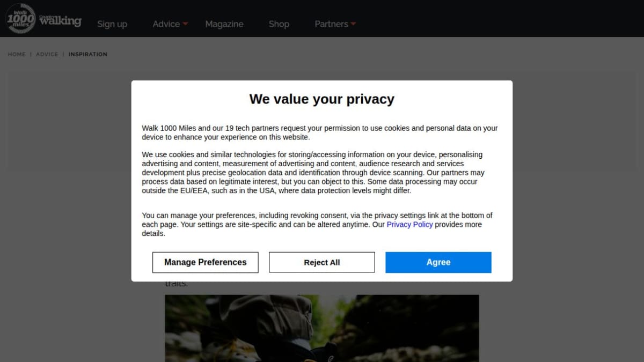Click the "We value your privacy" heading
The height and width of the screenshot is (362, 644).
tap(321, 99)
